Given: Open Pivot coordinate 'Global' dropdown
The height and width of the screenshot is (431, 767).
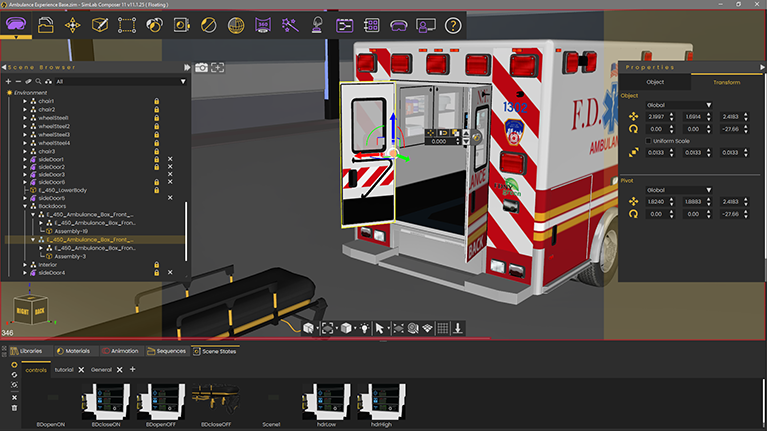Looking at the screenshot, I should coord(679,190).
